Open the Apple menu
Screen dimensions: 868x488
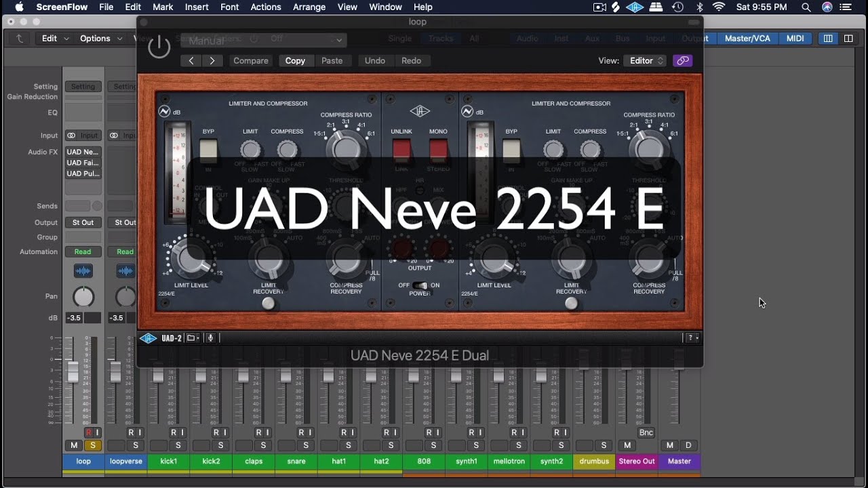[x=19, y=7]
